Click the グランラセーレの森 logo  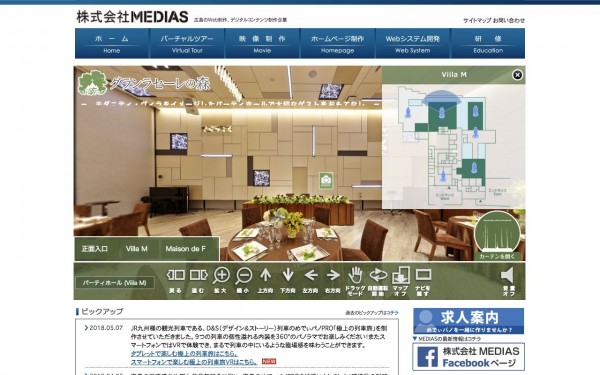pos(143,82)
